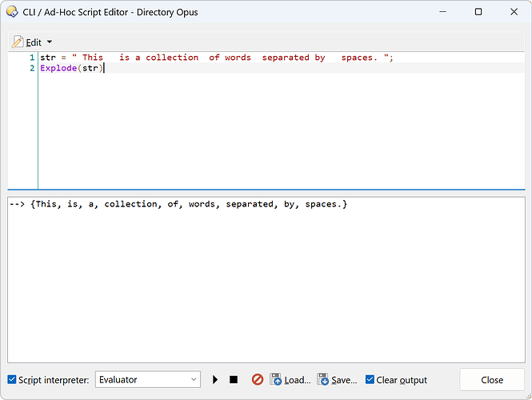Screen dimensions: 532x400
Task: Click the Directory Opus title bar icon
Action: point(11,12)
